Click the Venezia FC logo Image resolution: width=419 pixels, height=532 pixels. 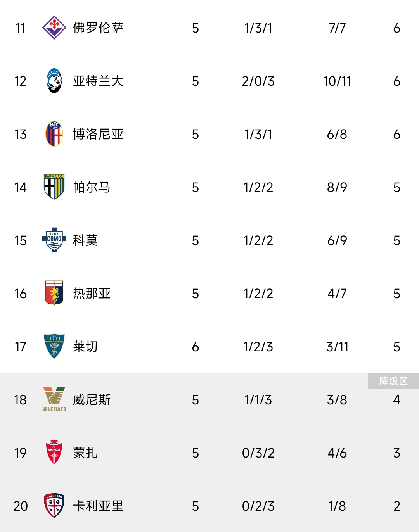pyautogui.click(x=54, y=399)
